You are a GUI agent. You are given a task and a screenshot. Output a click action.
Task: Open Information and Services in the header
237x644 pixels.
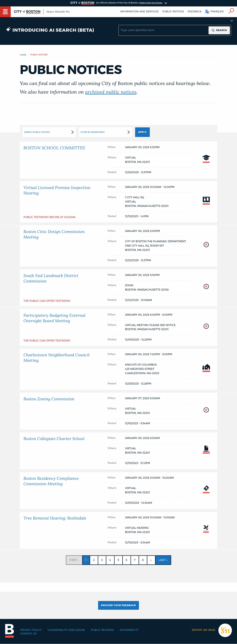point(139,12)
